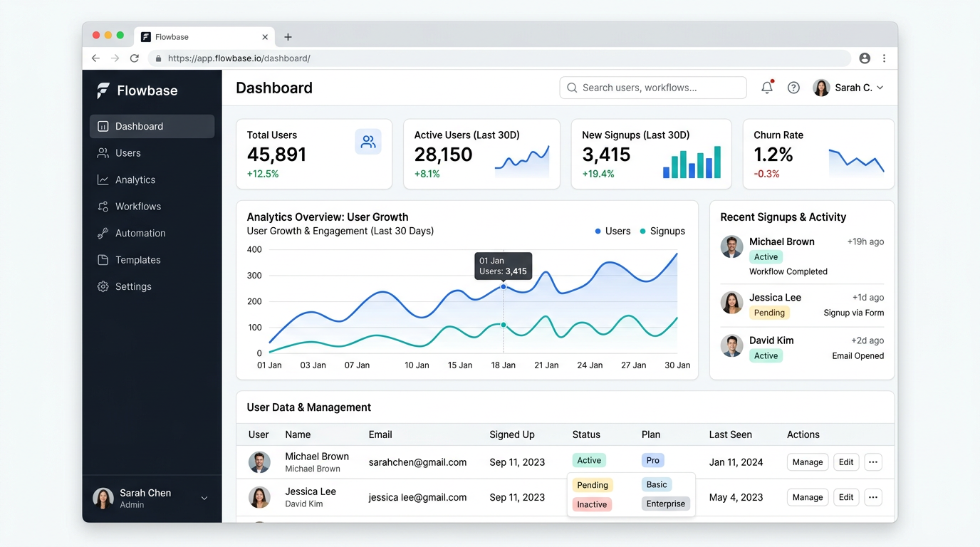This screenshot has width=980, height=547.
Task: Click the Templates icon
Action: (x=103, y=259)
